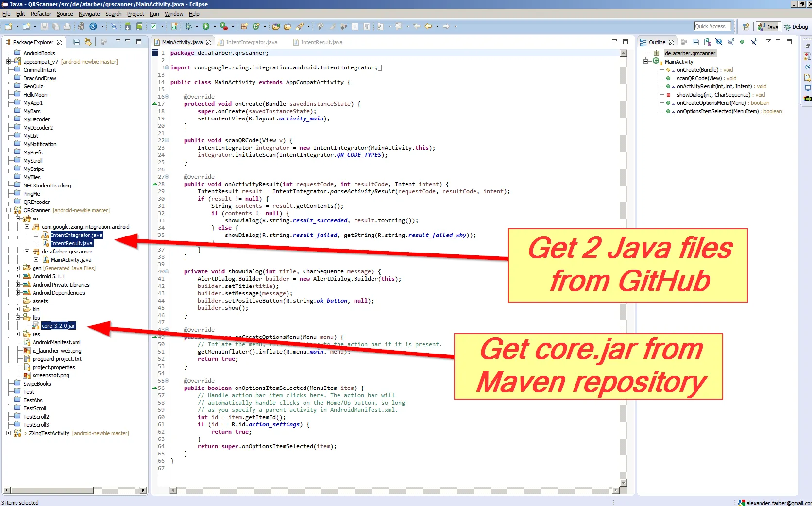
Task: Click the editor horizontal scrollbar track
Action: pyautogui.click(x=394, y=490)
